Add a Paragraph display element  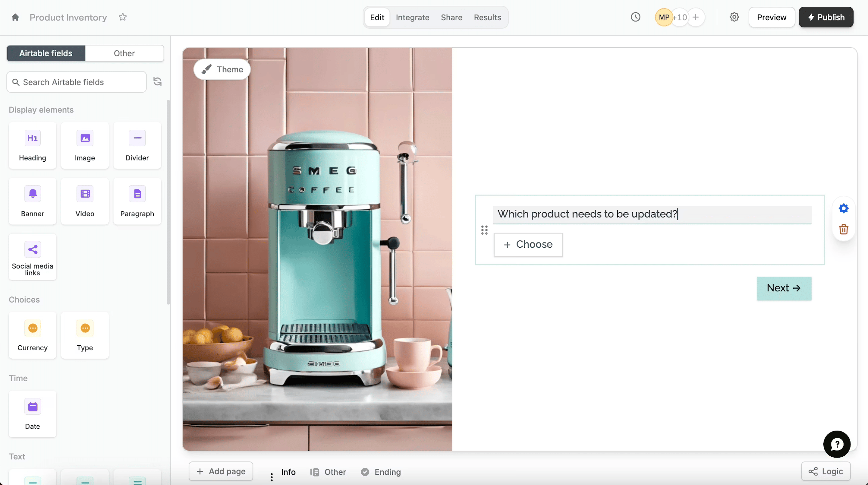[x=137, y=201]
